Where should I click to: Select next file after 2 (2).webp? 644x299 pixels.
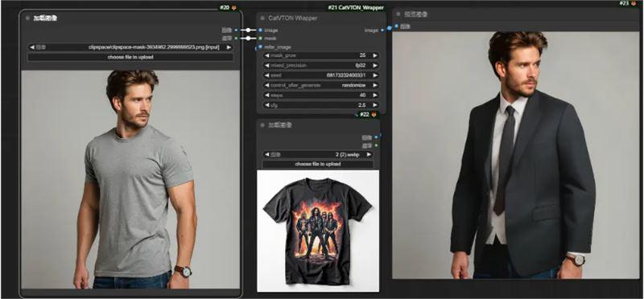(369, 154)
